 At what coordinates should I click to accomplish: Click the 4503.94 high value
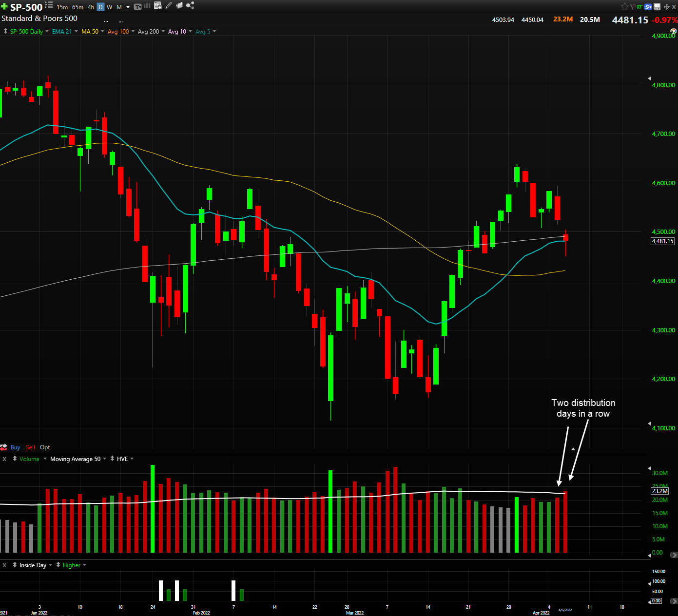[503, 20]
